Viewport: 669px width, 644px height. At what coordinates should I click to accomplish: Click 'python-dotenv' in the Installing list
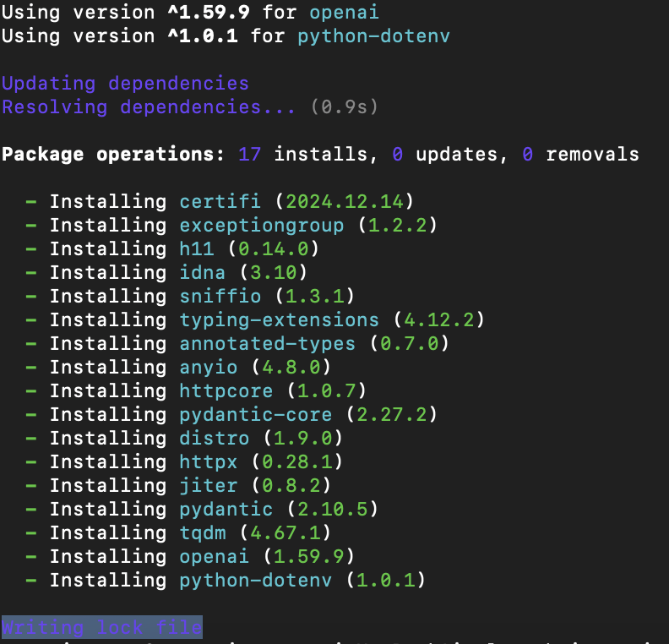click(x=256, y=581)
